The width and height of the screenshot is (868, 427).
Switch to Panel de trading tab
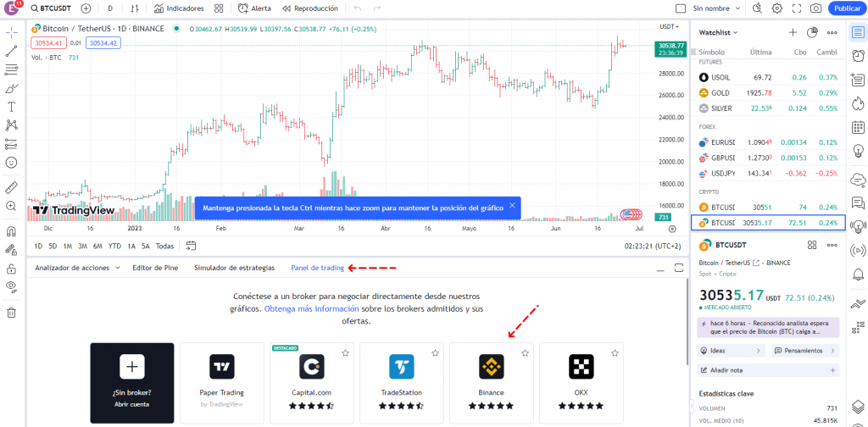click(x=318, y=268)
